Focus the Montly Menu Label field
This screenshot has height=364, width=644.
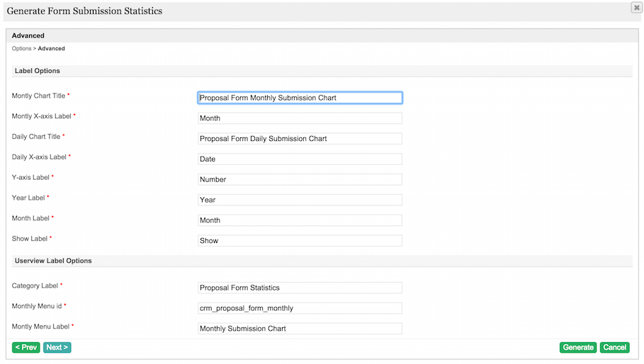tap(300, 329)
